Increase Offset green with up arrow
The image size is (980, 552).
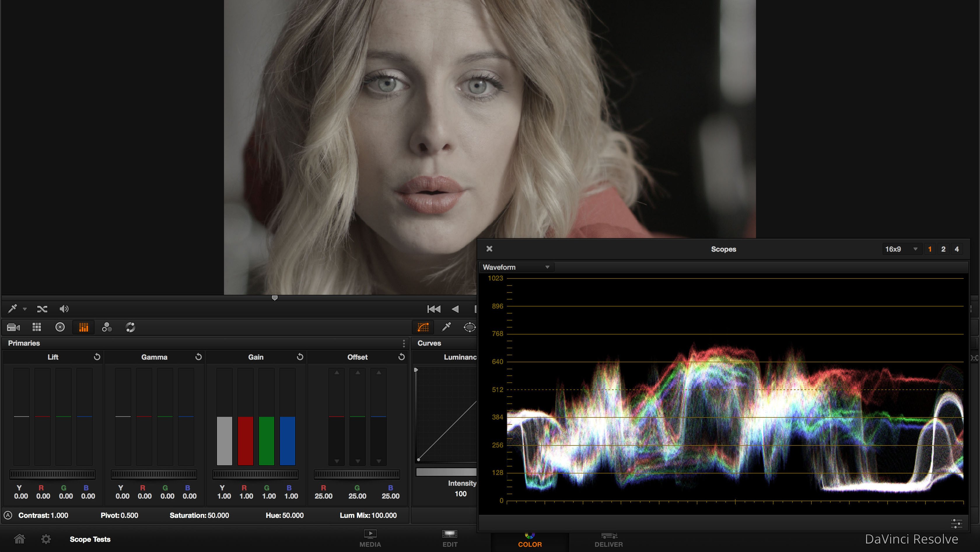[x=358, y=373]
